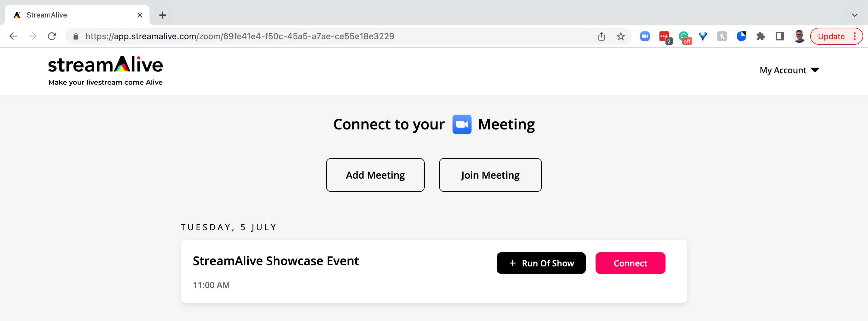The image size is (868, 321).
Task: Connect to StreamAlive Showcase Event
Action: tap(630, 263)
